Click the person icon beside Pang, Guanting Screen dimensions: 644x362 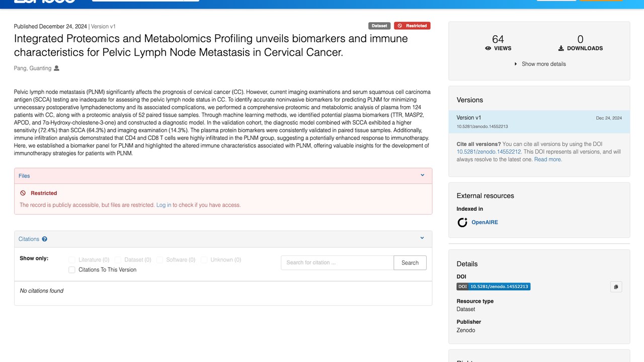tap(56, 68)
